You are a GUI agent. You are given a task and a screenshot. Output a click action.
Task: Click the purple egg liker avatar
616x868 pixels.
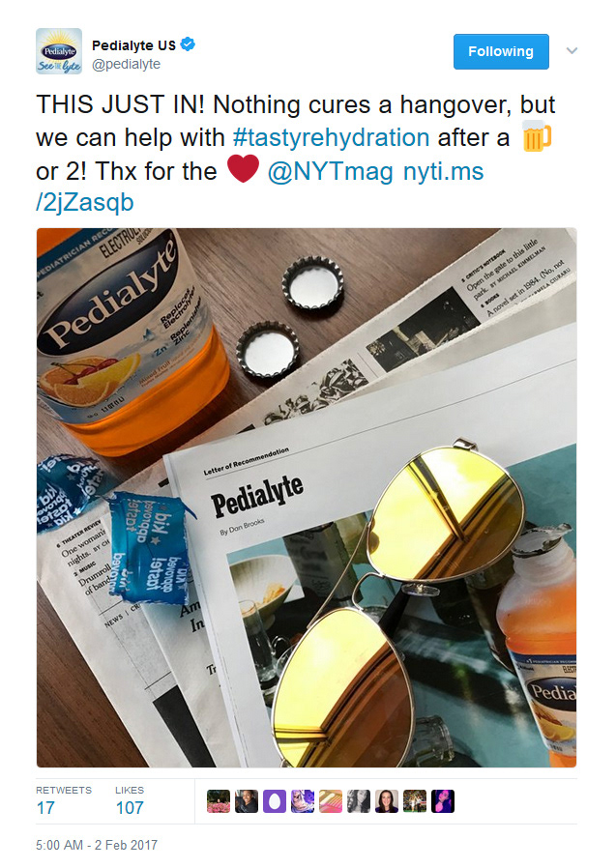(x=275, y=801)
